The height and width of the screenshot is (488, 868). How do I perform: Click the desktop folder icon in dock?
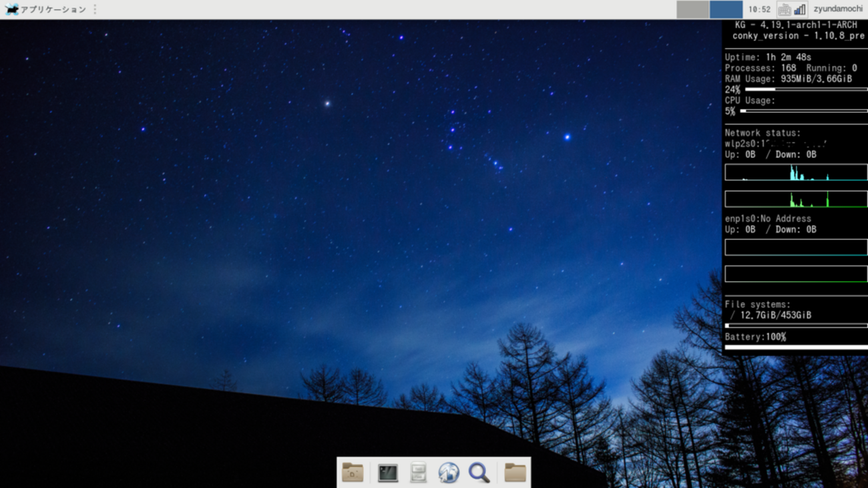click(353, 473)
